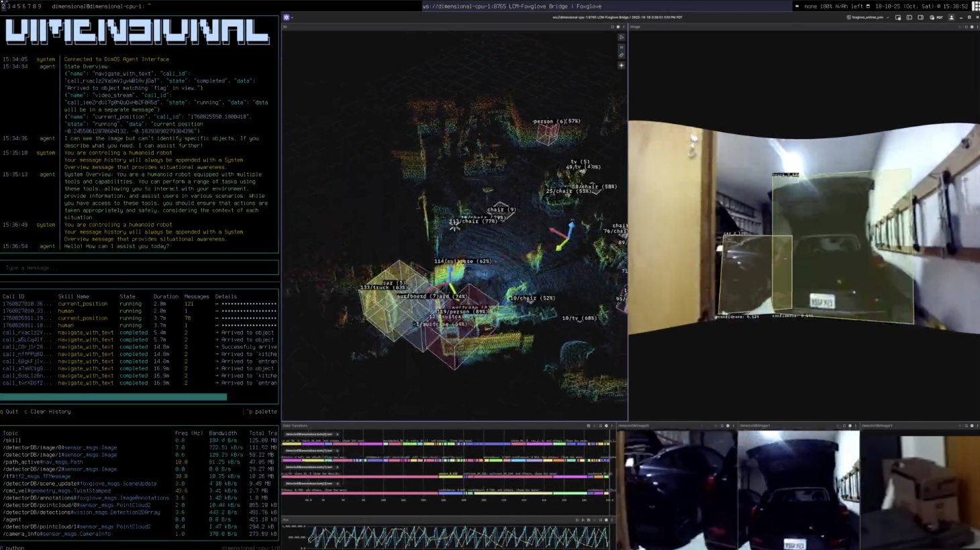Screen dimensions: 980x550
Task: Open the Foxglove app menu logo
Action: click(287, 17)
